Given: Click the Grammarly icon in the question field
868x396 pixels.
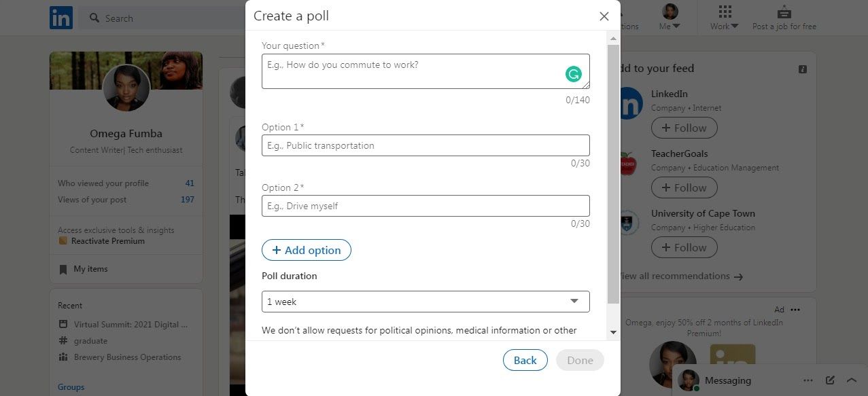Looking at the screenshot, I should click(x=573, y=73).
